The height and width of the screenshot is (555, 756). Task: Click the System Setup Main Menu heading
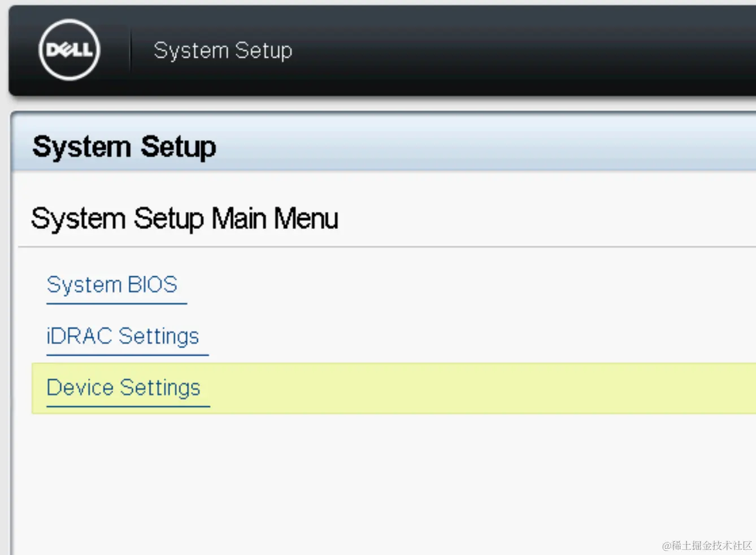pos(184,218)
